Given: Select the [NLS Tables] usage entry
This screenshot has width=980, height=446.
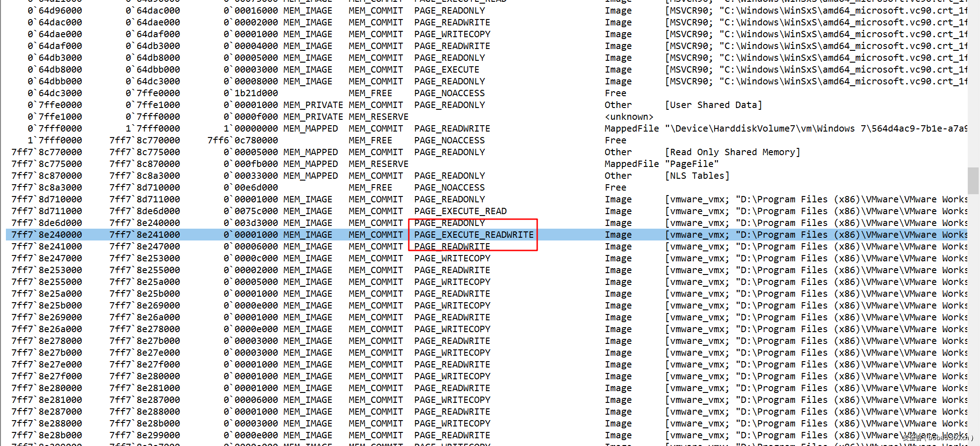Looking at the screenshot, I should (x=697, y=176).
